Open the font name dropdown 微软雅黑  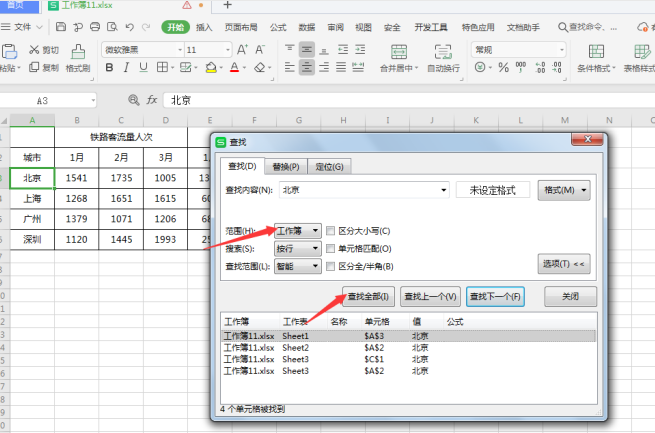180,50
